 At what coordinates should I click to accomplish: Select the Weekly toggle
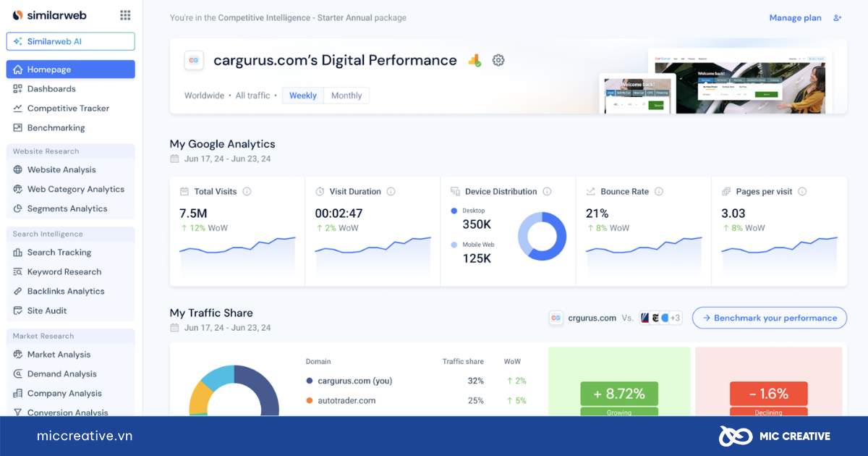click(303, 96)
